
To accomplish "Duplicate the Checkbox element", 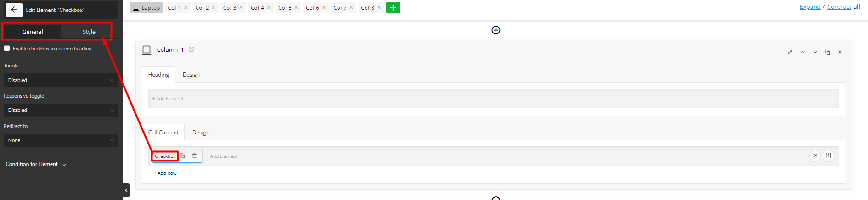I will pos(183,156).
